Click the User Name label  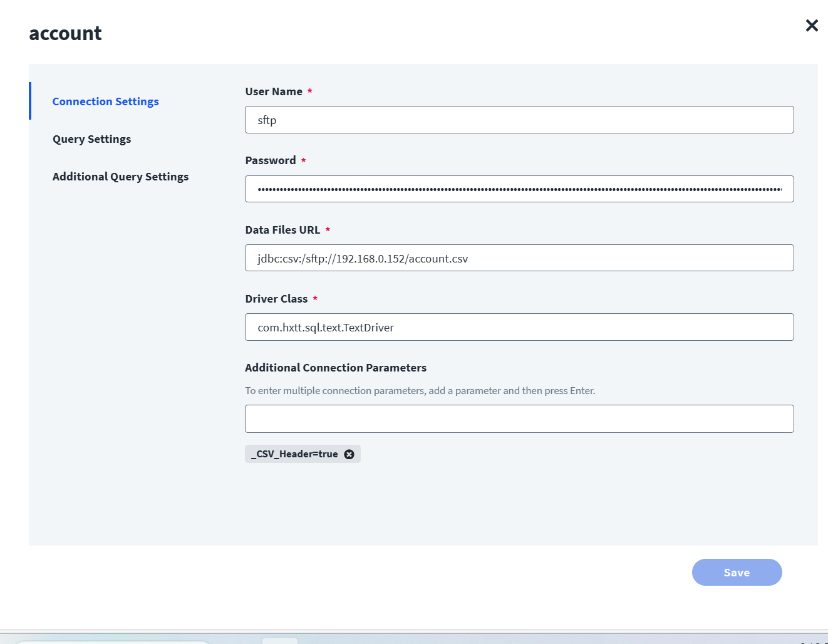click(274, 91)
